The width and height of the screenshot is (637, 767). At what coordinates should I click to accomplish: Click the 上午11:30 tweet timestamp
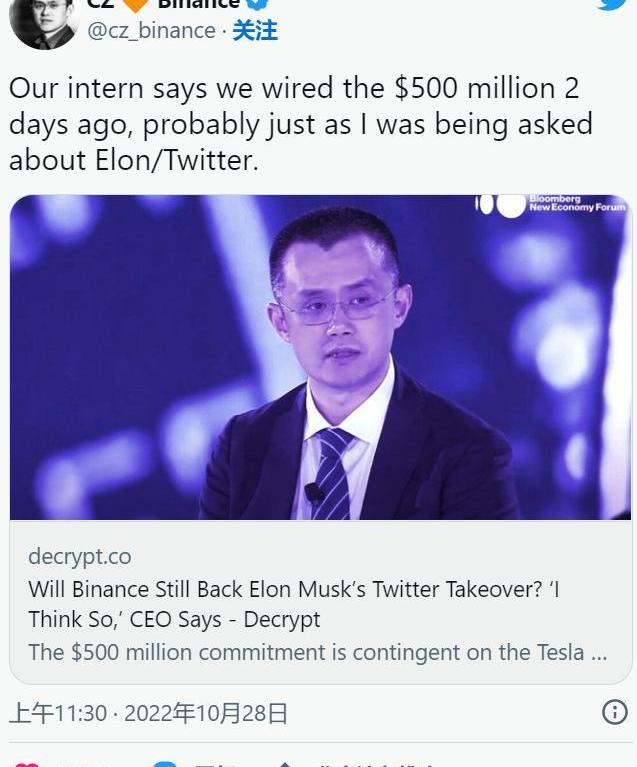(x=57, y=713)
